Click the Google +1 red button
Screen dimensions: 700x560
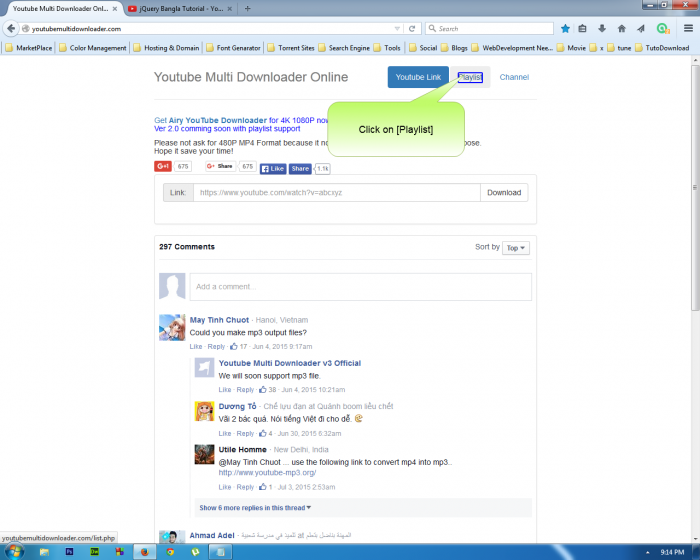tap(163, 166)
